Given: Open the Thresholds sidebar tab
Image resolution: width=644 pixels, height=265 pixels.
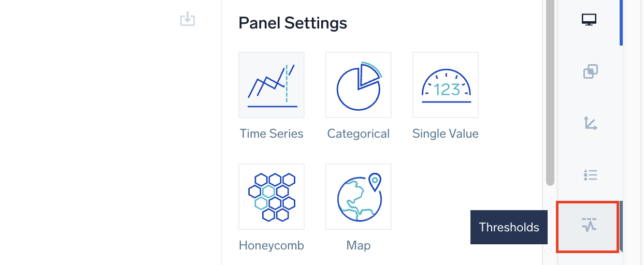Looking at the screenshot, I should coord(589,227).
